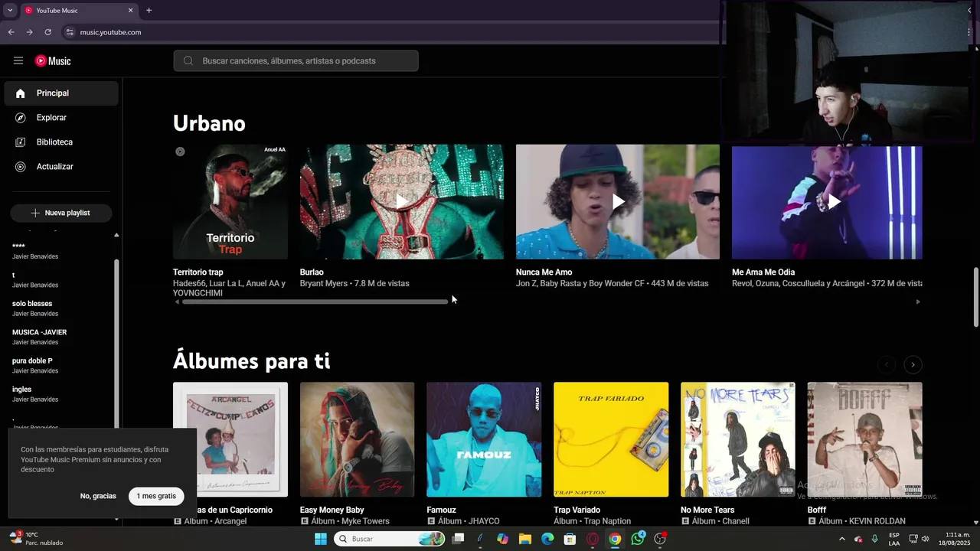The image size is (980, 551).
Task: Close the YouTube Music browser tab
Action: click(x=130, y=11)
